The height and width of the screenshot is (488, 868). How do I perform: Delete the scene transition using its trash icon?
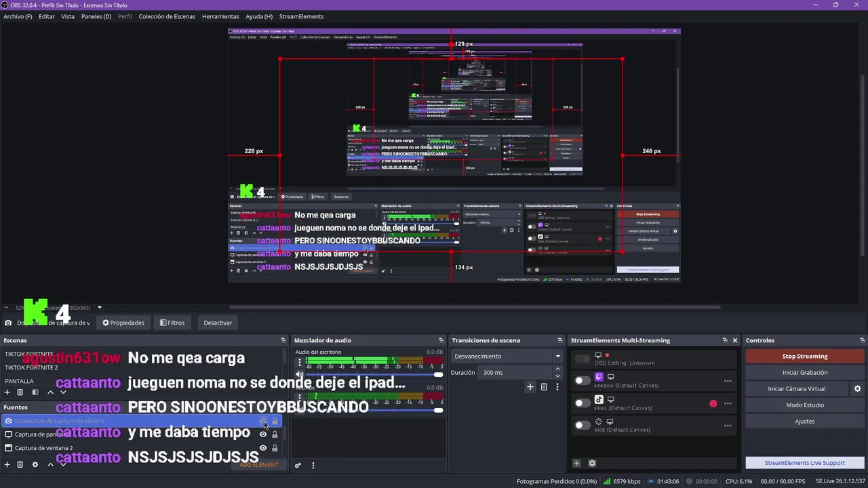tap(544, 386)
